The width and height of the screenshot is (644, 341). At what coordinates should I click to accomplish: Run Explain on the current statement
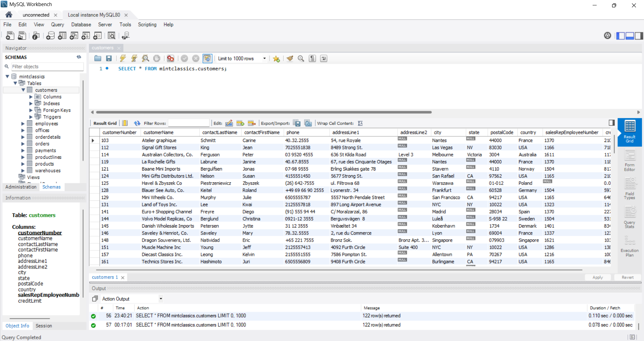pyautogui.click(x=145, y=58)
